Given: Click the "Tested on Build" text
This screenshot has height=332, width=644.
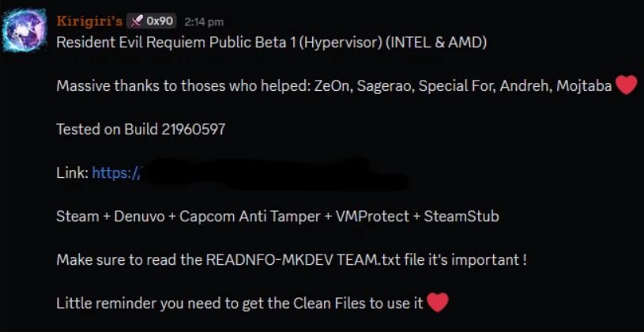Looking at the screenshot, I should [101, 130].
